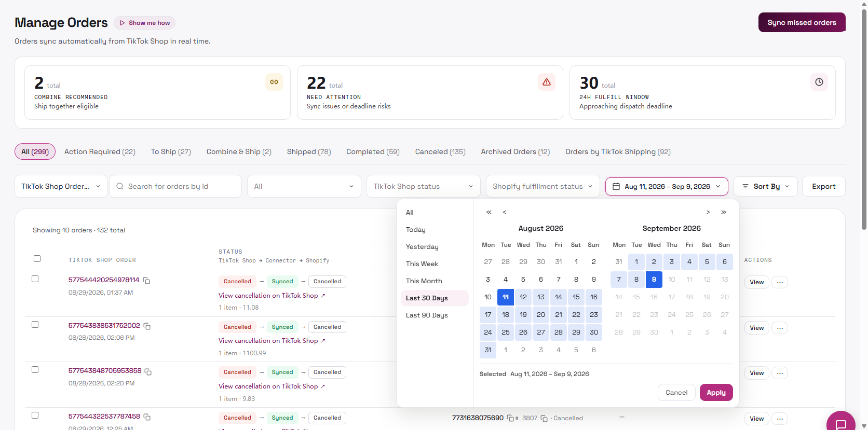Image resolution: width=868 pixels, height=430 pixels.
Task: Copy order ID 577543838531752002
Action: 147,326
